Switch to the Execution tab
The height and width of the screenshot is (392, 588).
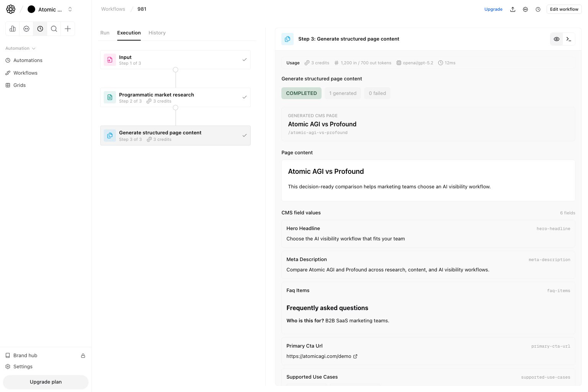tap(129, 33)
